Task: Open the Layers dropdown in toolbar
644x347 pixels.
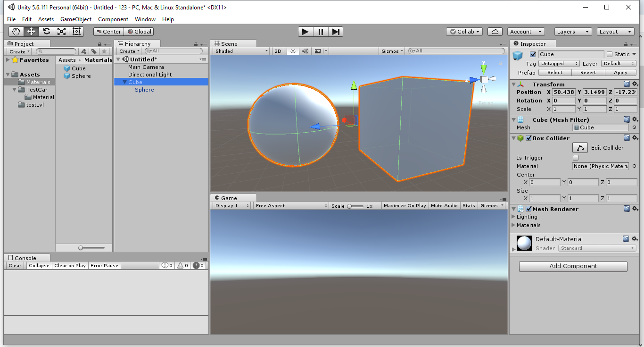Action: [573, 32]
